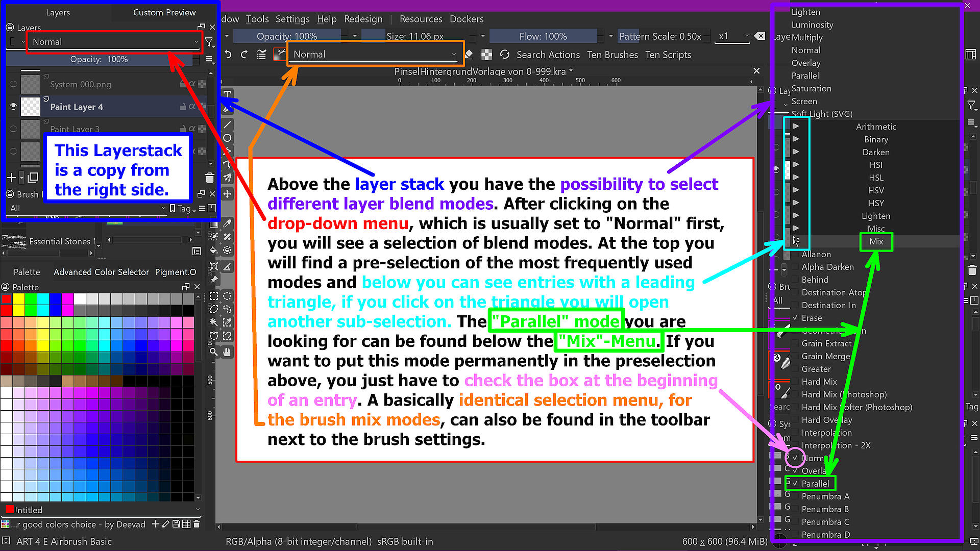Open the layer blend mode dropdown

[x=112, y=42]
